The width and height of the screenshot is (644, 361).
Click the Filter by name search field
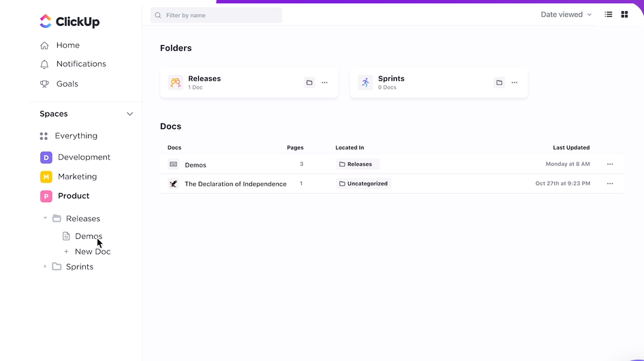[x=216, y=15]
